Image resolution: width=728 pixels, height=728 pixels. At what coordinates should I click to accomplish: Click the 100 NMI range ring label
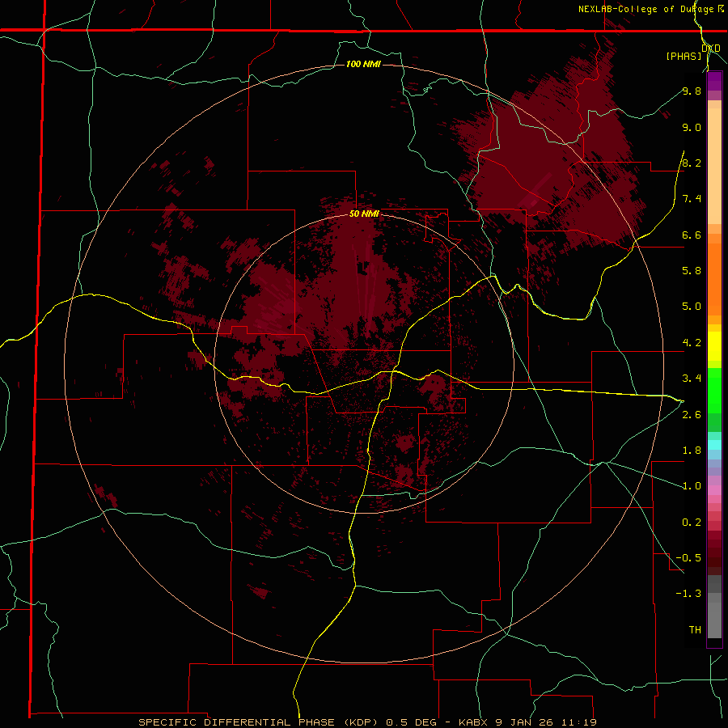[x=363, y=64]
